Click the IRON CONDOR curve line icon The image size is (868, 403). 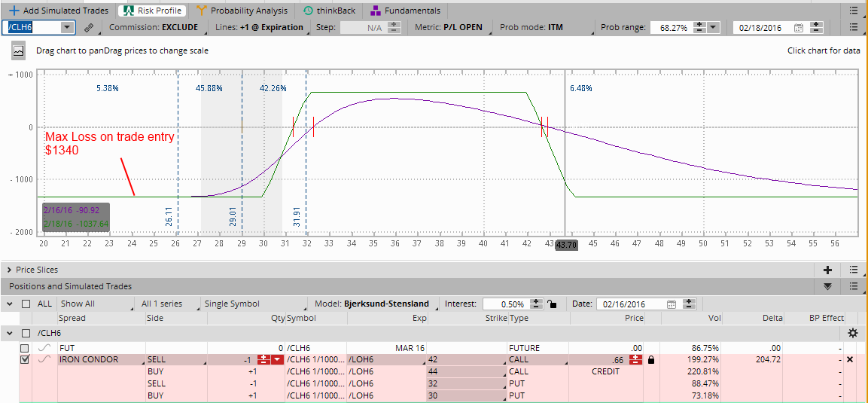click(x=44, y=360)
